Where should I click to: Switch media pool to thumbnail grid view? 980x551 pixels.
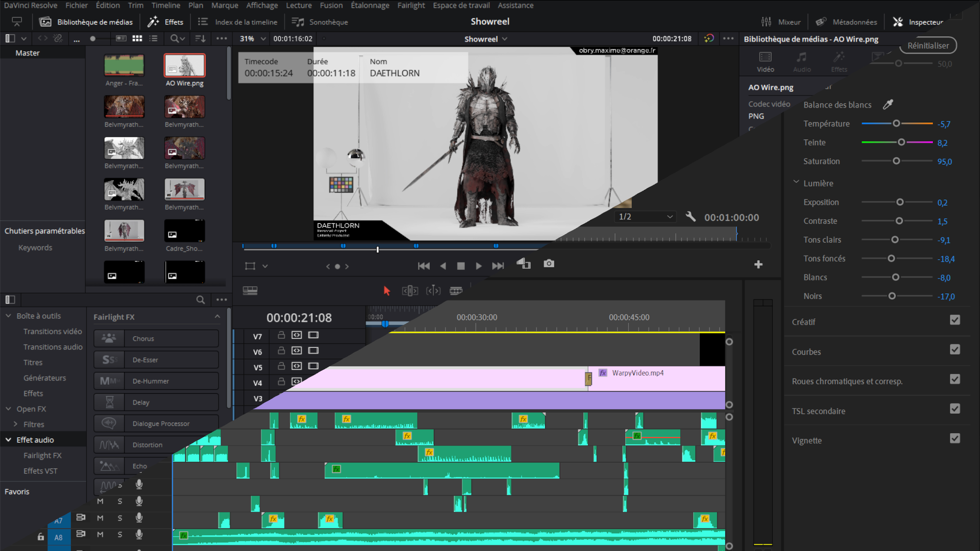click(137, 38)
